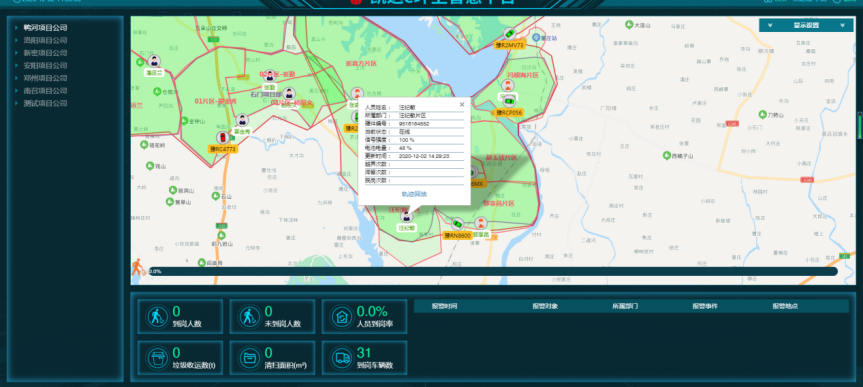Image resolution: width=863 pixels, height=387 pixels.
Task: Click the walking sweeper icon at track start
Action: pos(138,267)
